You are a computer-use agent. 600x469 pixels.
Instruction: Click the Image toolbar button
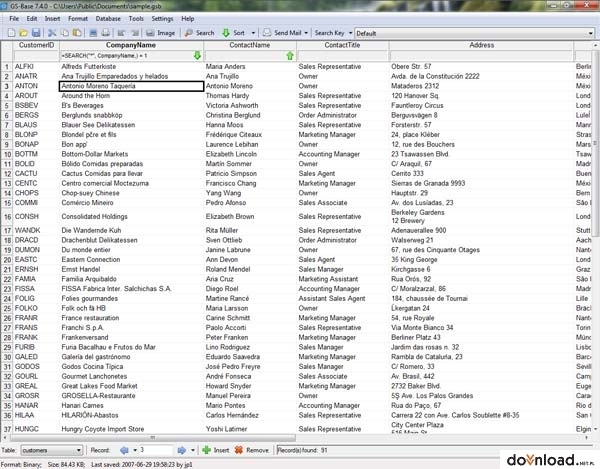[161, 33]
